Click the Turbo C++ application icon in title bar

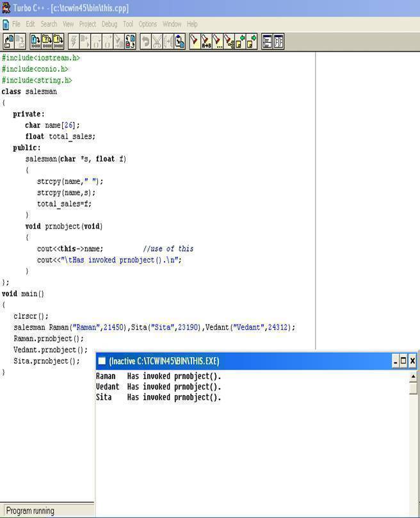click(6, 7)
